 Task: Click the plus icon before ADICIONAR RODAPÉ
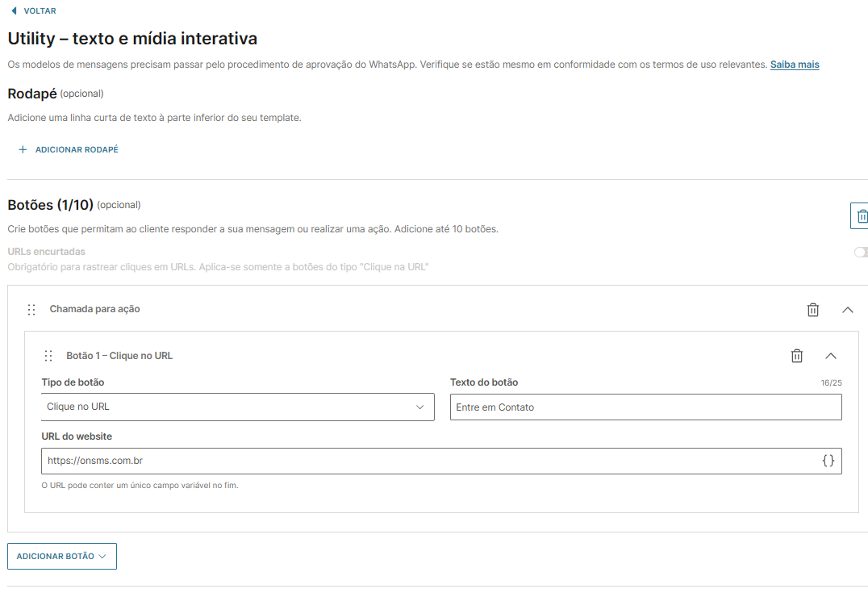pyautogui.click(x=23, y=149)
